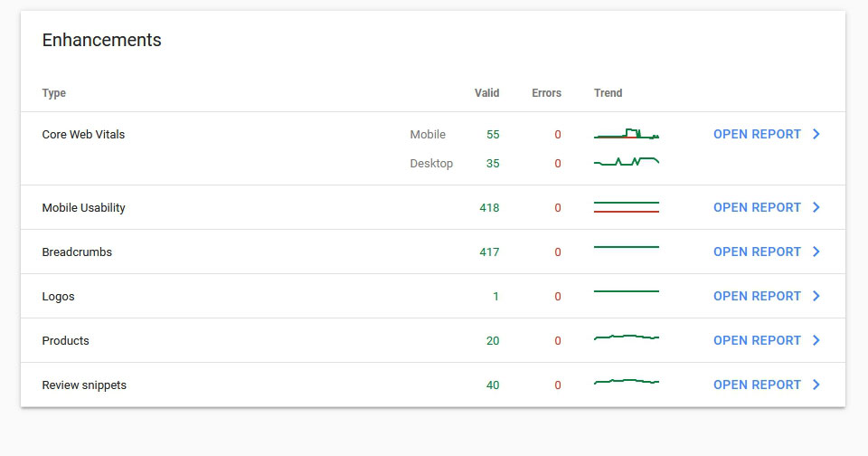Click the Mobile Usability errors count 0
The height and width of the screenshot is (456, 868).
pos(558,208)
